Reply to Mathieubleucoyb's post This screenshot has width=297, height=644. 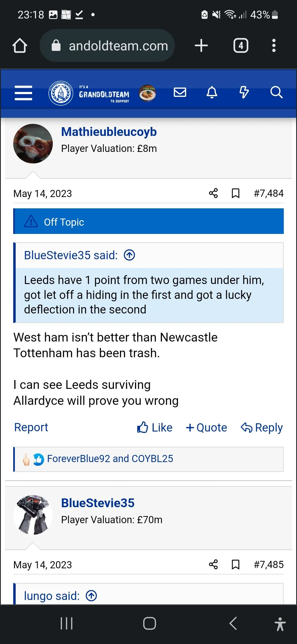pos(262,427)
